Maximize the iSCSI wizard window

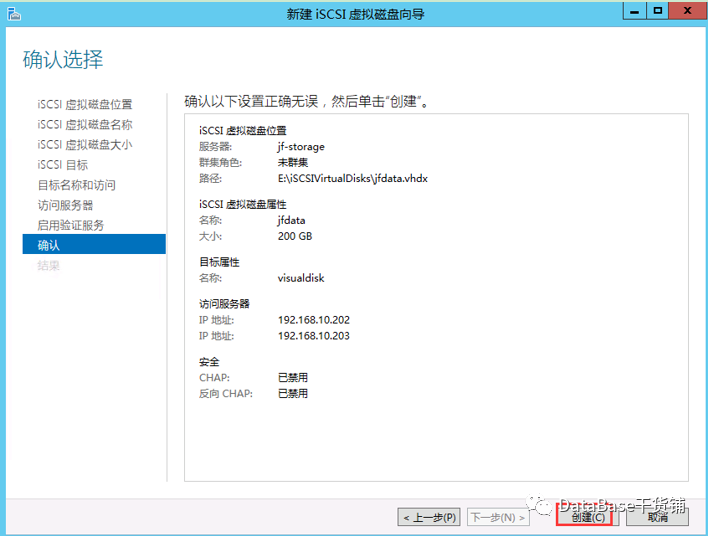point(657,11)
